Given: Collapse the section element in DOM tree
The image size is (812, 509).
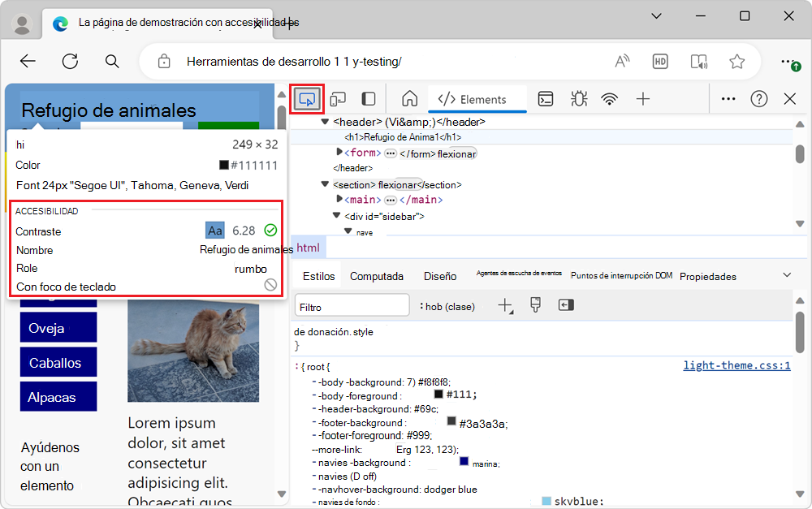Looking at the screenshot, I should pyautogui.click(x=325, y=183).
